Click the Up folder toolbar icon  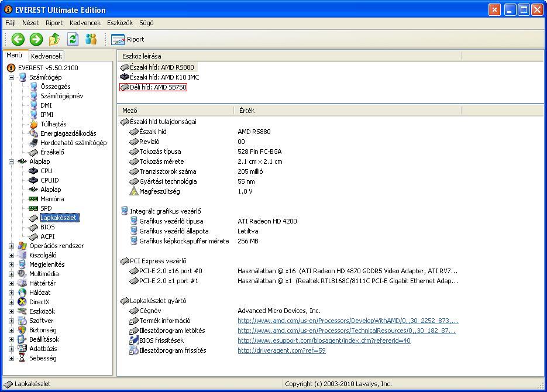[54, 39]
